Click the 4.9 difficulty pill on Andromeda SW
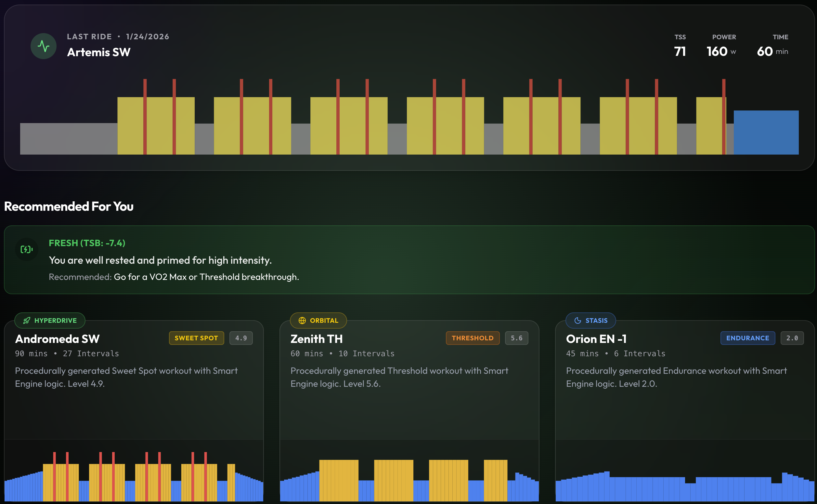The width and height of the screenshot is (817, 504). point(241,338)
